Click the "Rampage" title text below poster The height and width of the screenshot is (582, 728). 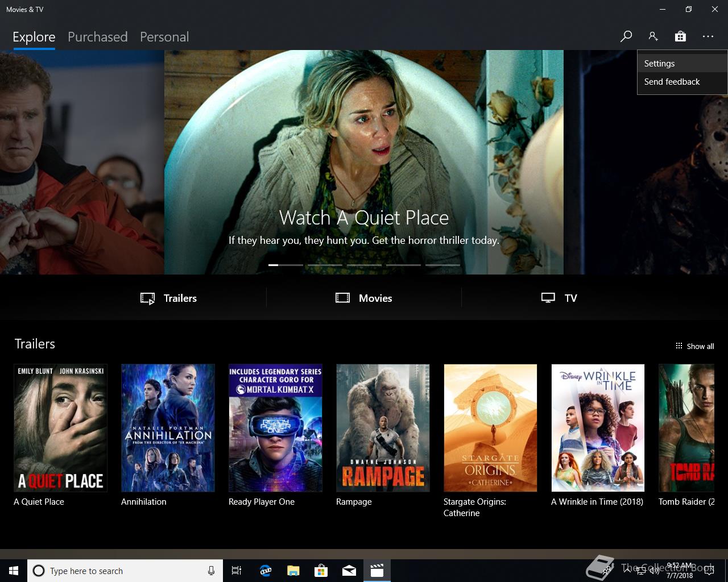[354, 502]
